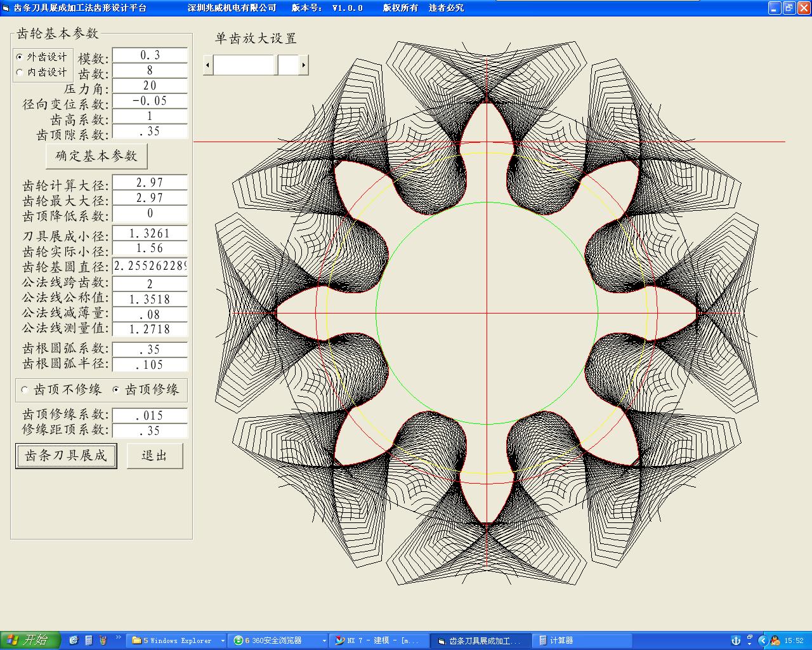Expand the hidden system tray icons arrow
The image size is (812, 650).
[763, 640]
